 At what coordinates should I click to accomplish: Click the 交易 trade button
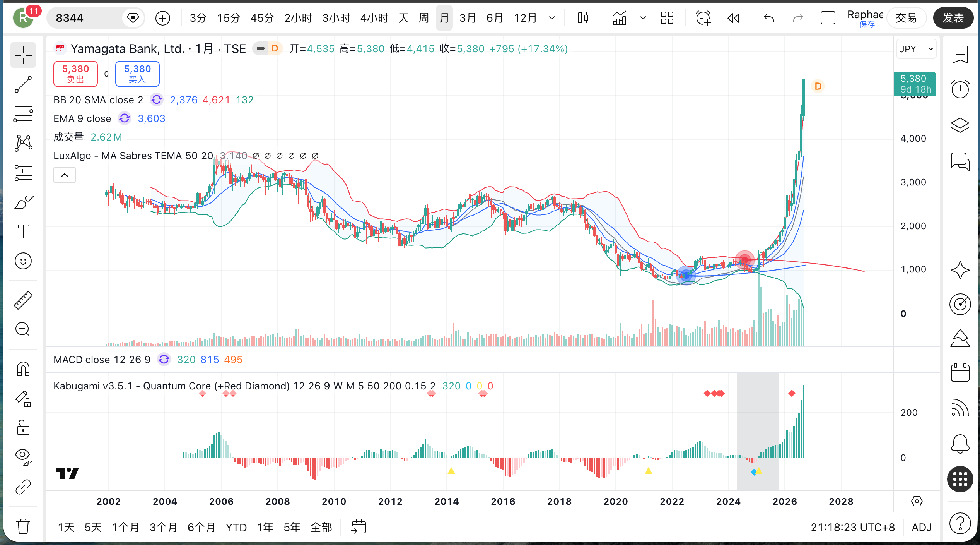(906, 18)
